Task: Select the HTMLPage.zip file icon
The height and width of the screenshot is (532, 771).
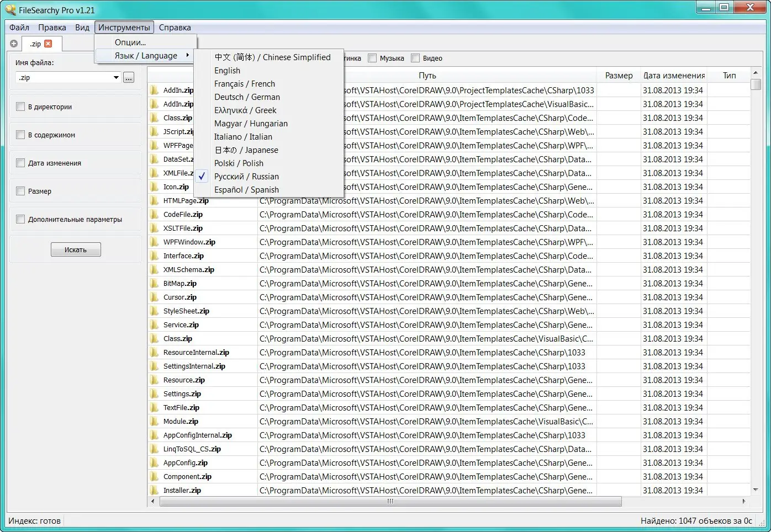Action: point(155,200)
